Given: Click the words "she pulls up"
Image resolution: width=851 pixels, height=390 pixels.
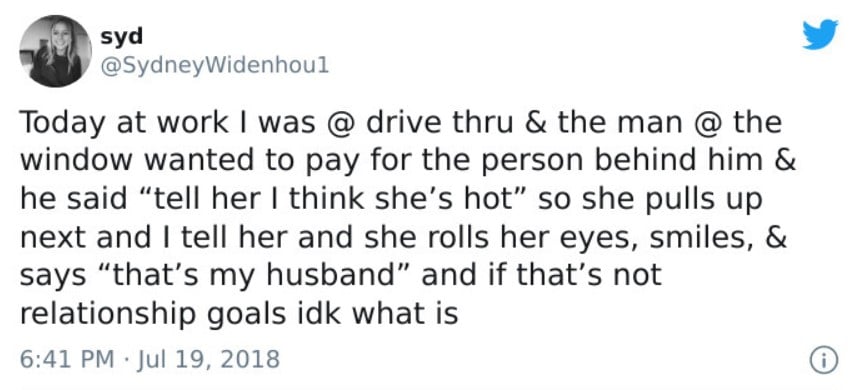Looking at the screenshot, I should pyautogui.click(x=672, y=200).
